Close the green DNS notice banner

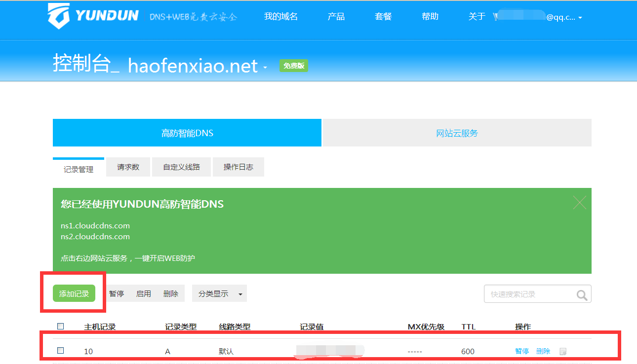[579, 202]
